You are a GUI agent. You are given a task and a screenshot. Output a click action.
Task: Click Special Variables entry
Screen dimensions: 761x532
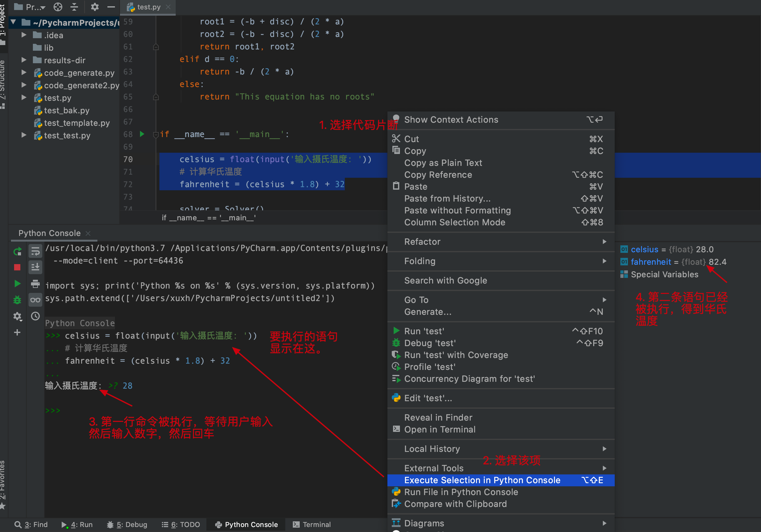(x=659, y=274)
